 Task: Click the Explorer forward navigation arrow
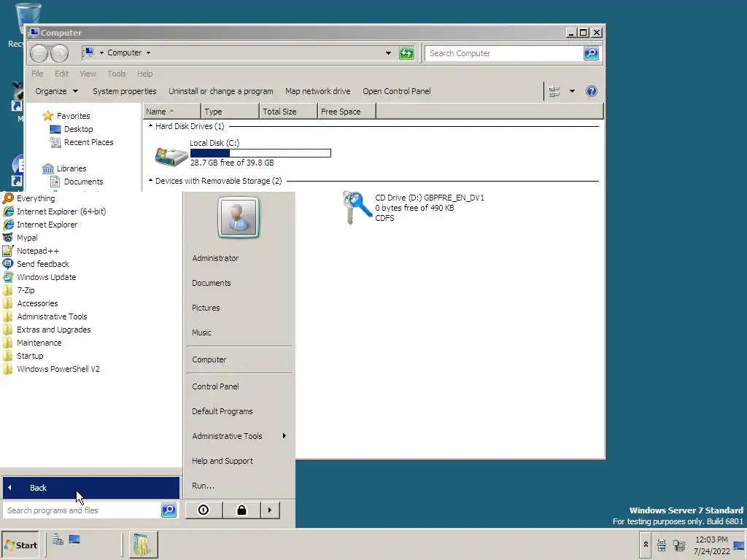tap(60, 53)
